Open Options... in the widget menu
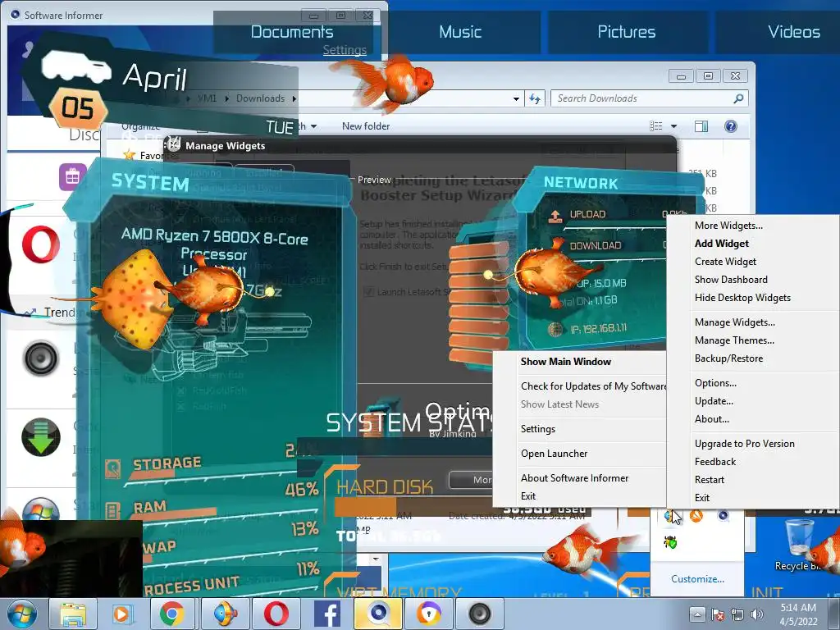The height and width of the screenshot is (630, 840). (715, 383)
